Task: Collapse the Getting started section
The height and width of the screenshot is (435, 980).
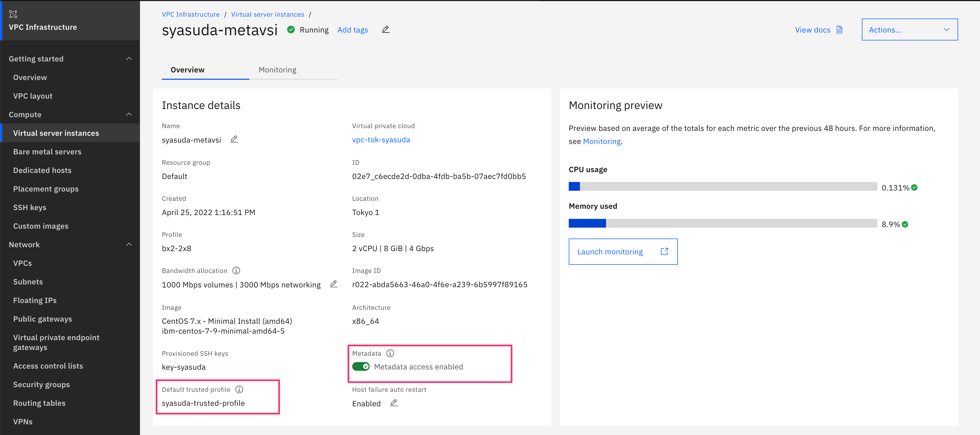Action: point(129,58)
